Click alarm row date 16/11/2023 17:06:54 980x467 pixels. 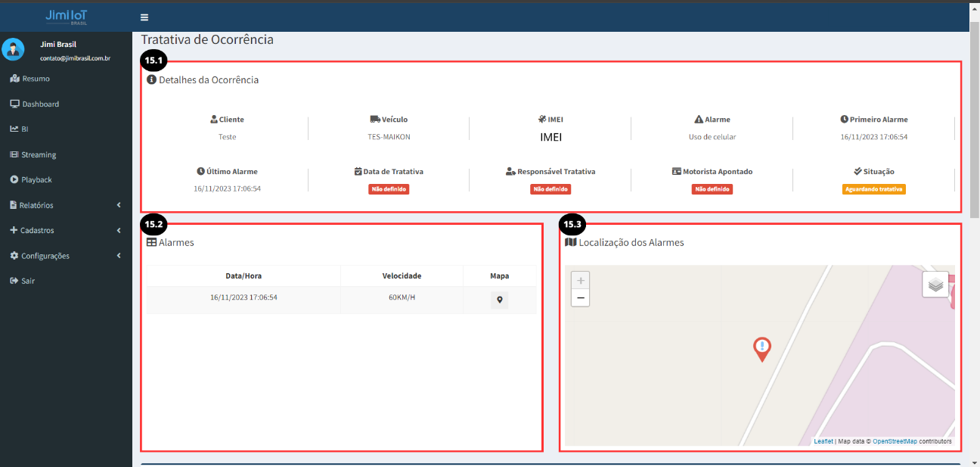tap(243, 297)
